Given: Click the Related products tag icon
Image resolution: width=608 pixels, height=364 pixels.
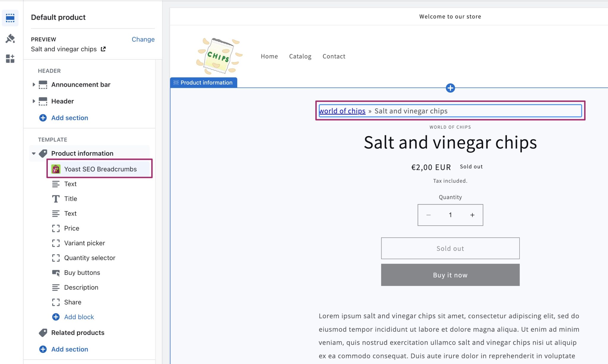Looking at the screenshot, I should (44, 333).
